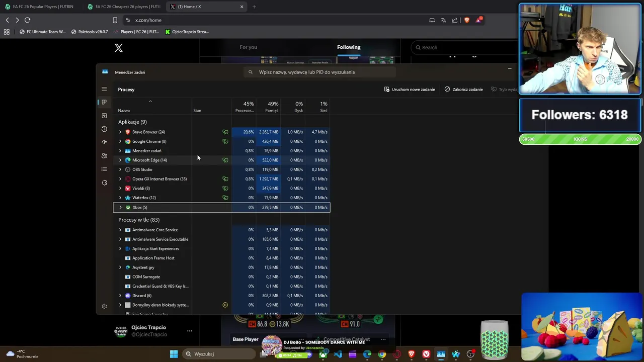Expand the Antimalware Core Service row
Screen dimensions: 644x362
(120, 230)
